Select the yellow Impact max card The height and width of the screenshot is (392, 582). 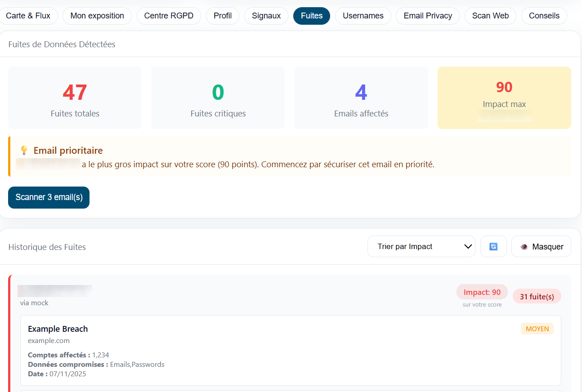(504, 98)
